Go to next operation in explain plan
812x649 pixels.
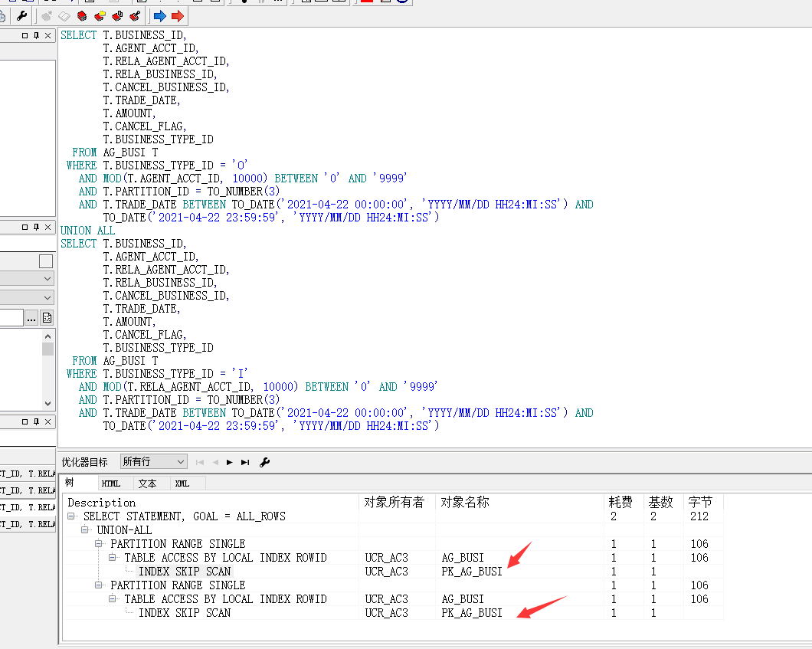tap(229, 462)
